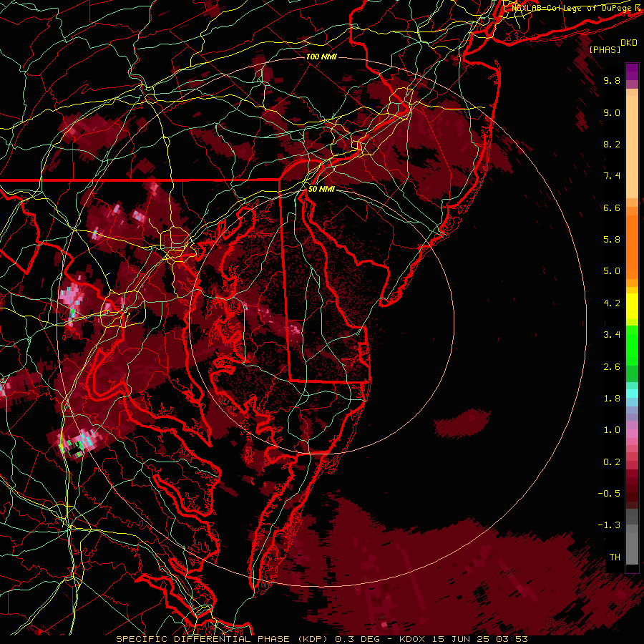Viewport: 644px width, 644px height.
Task: Select the 6.6 value on the color scale
Action: [612, 208]
